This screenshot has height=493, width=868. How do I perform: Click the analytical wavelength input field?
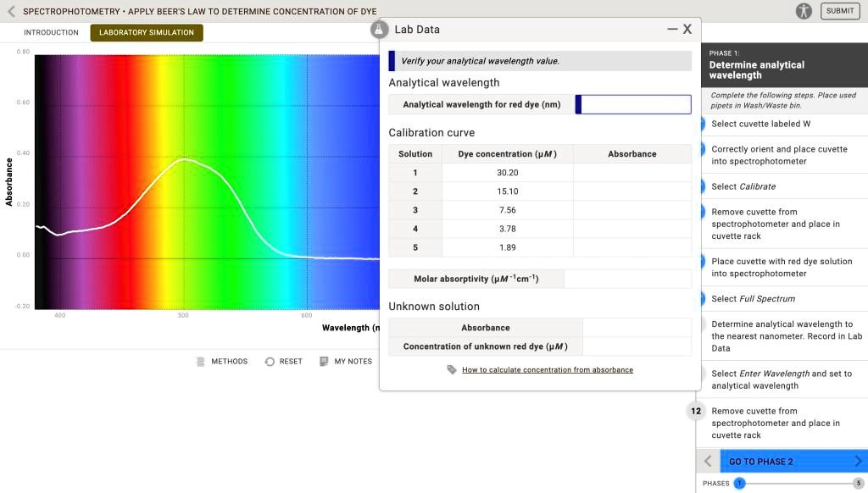point(634,104)
